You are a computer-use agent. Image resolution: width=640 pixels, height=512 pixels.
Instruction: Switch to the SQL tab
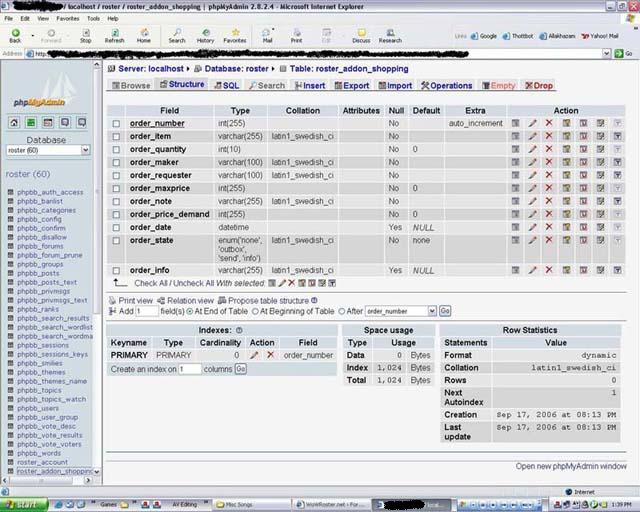tap(227, 85)
